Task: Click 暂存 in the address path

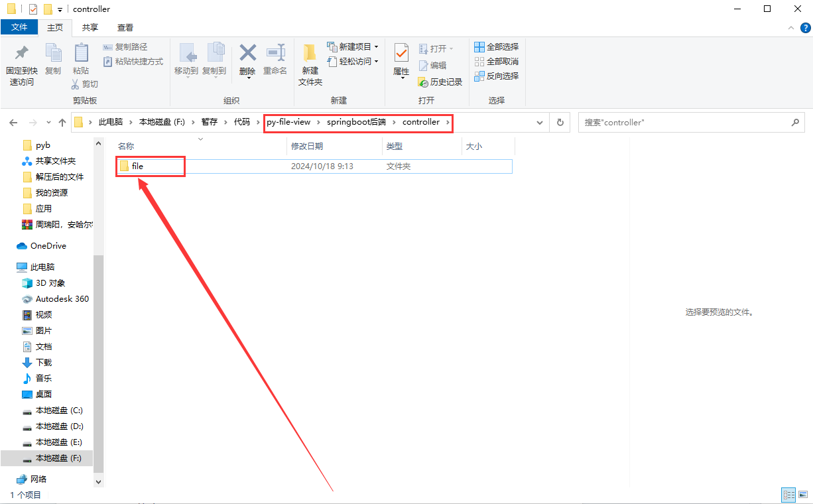Action: [x=210, y=122]
